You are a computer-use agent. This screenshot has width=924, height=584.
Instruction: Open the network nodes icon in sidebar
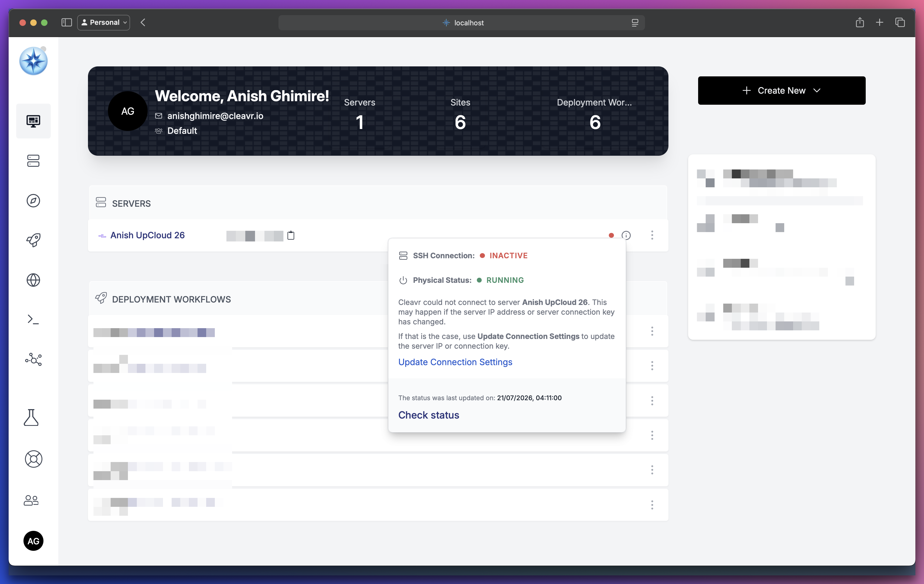pyautogui.click(x=33, y=359)
